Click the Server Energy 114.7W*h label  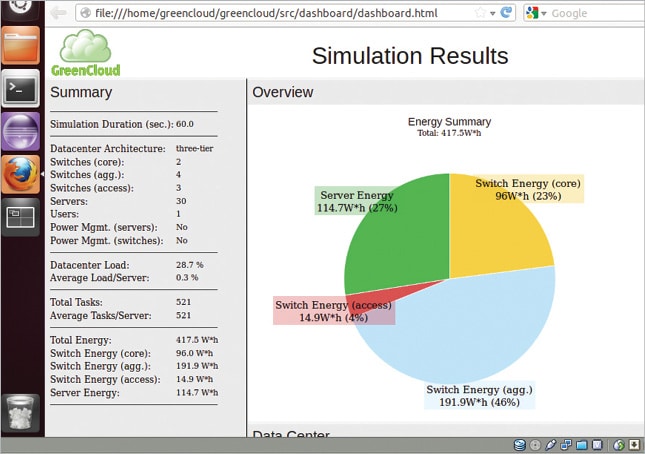(357, 202)
